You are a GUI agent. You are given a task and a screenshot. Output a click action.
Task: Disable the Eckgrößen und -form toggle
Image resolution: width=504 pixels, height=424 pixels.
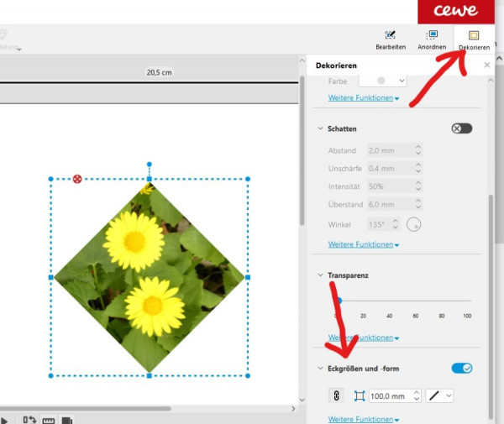[x=461, y=368]
